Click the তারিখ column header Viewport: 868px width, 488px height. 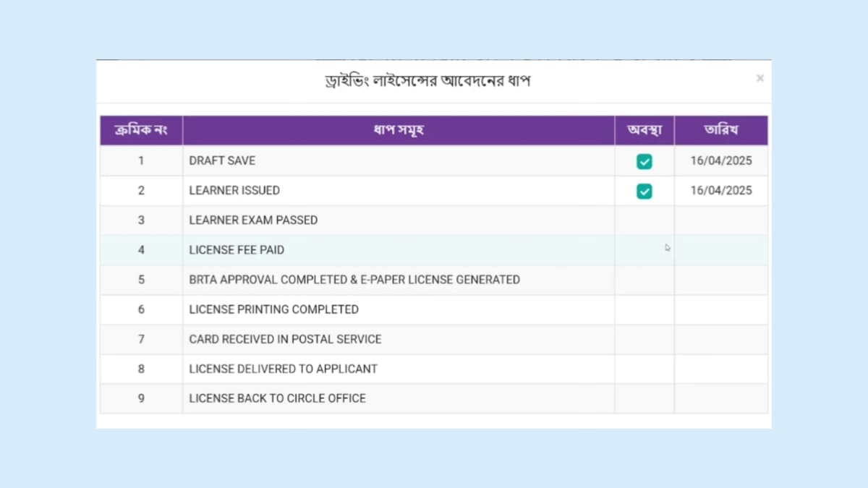721,130
